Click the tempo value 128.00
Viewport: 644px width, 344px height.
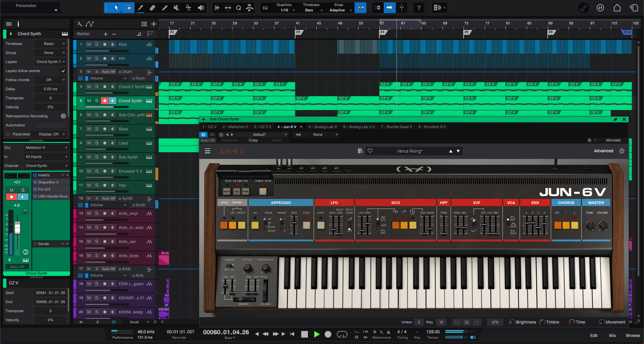click(433, 332)
